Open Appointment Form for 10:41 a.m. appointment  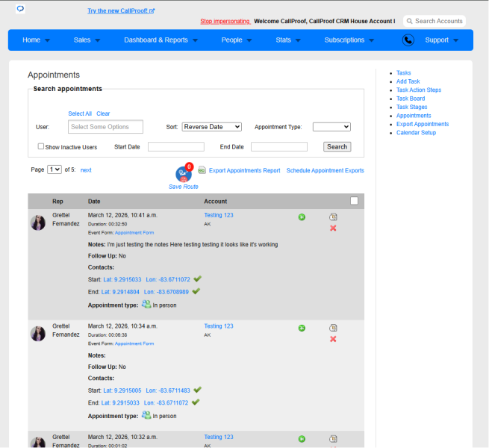click(x=134, y=232)
